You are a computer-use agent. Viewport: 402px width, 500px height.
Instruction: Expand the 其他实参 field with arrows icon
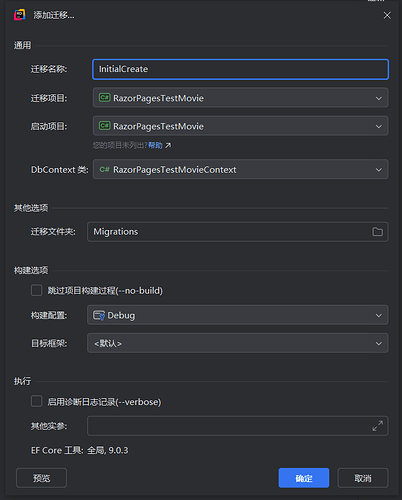tap(378, 426)
